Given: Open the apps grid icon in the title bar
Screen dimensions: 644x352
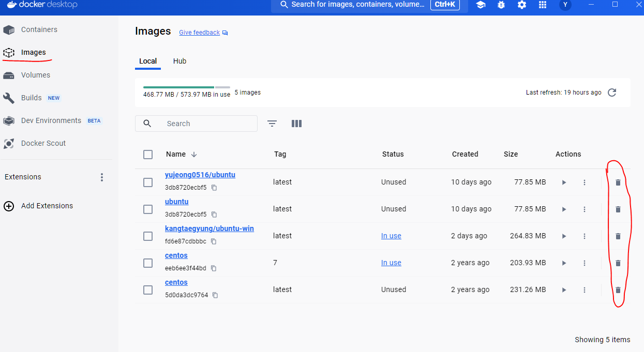Looking at the screenshot, I should pyautogui.click(x=543, y=5).
